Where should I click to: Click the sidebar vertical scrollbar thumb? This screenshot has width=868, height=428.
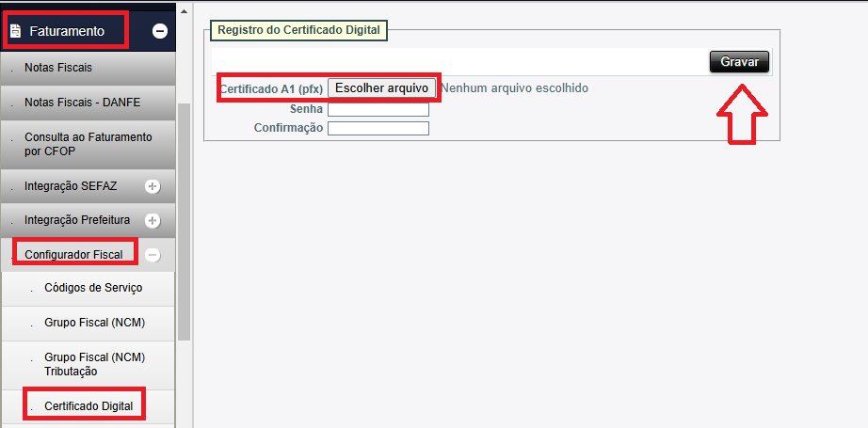185,216
